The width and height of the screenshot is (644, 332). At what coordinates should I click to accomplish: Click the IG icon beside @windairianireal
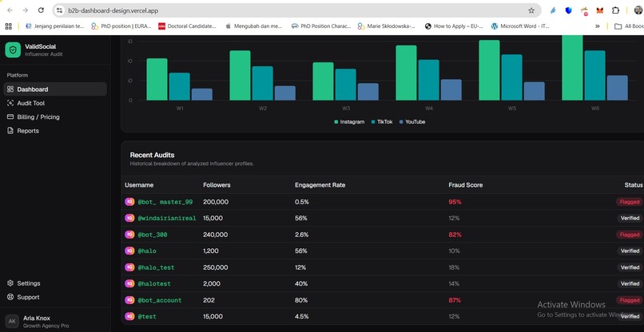click(x=129, y=218)
